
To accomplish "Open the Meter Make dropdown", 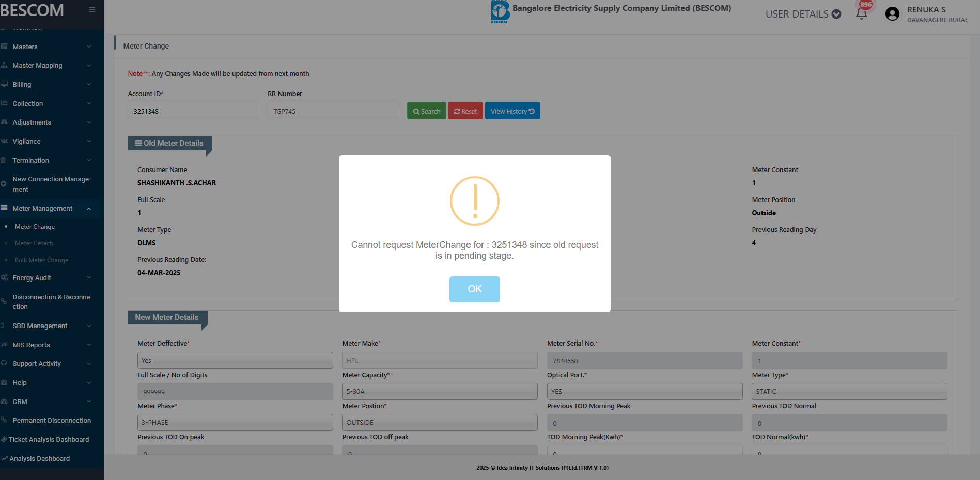I will 440,361.
